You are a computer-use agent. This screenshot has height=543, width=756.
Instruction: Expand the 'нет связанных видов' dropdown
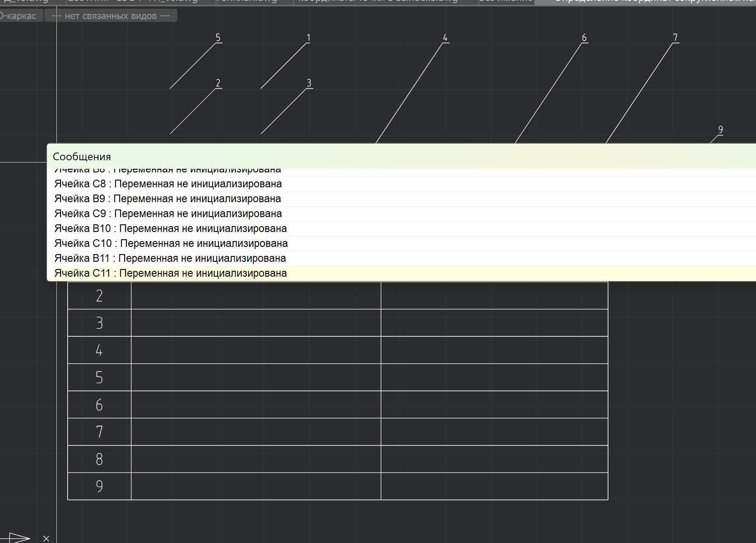[111, 16]
